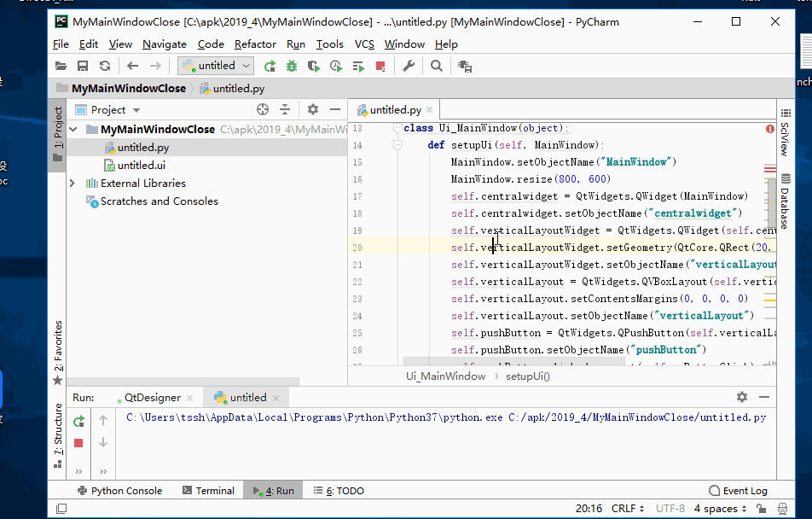This screenshot has width=812, height=519.
Task: Open the CRLF line separator dropdown
Action: click(x=627, y=509)
